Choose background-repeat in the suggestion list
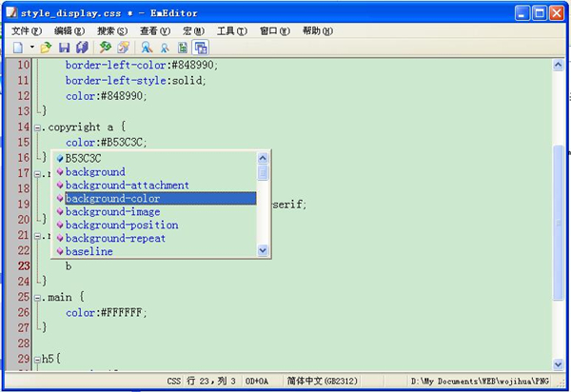 click(x=114, y=239)
